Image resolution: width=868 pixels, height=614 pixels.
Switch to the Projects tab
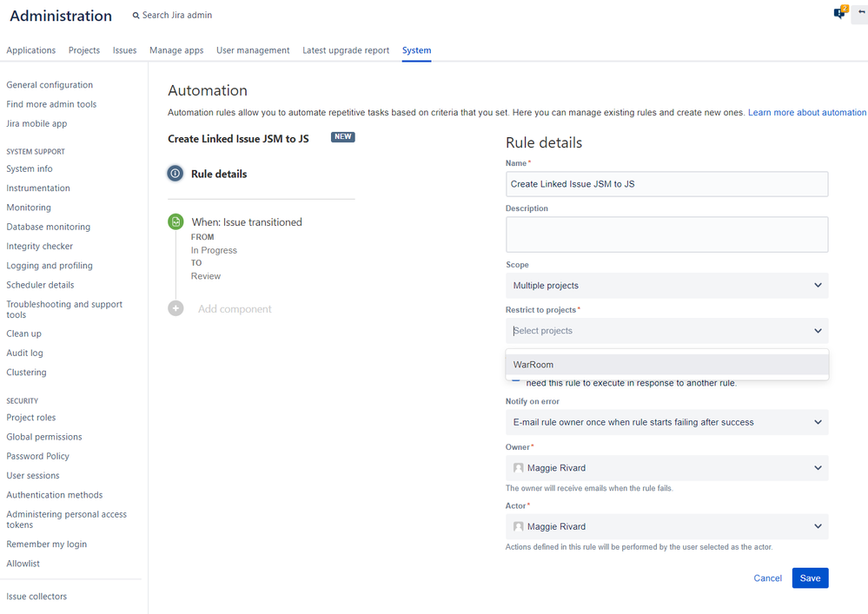coord(84,50)
